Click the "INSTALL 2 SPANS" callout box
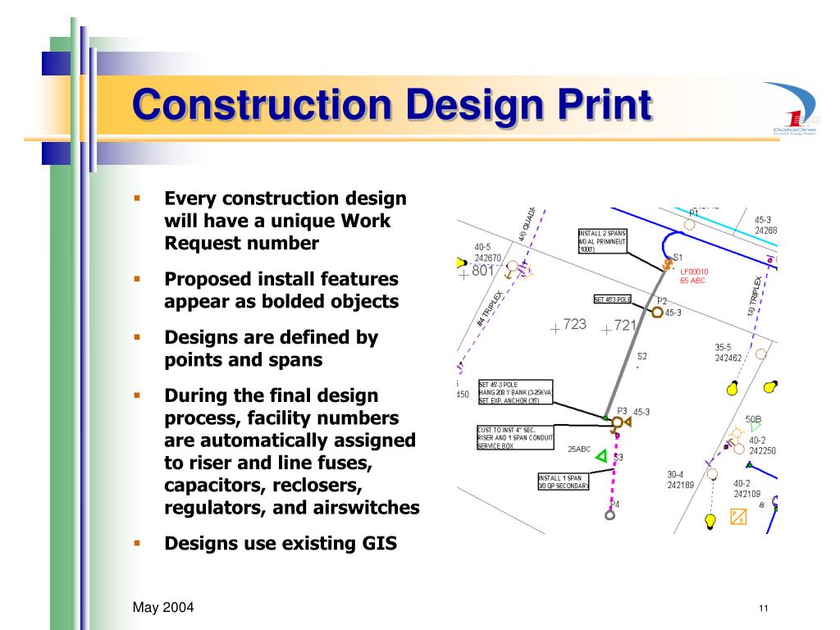 (x=603, y=241)
